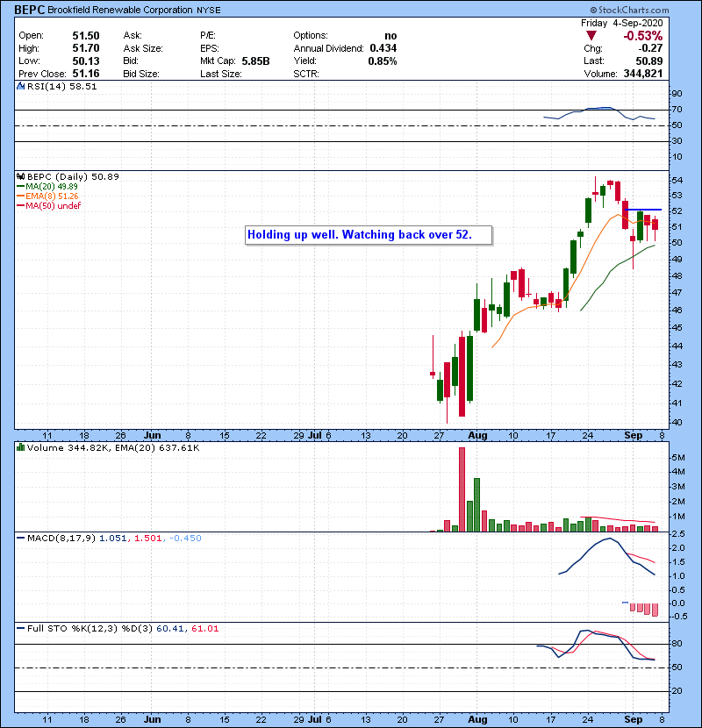Click the tall green volume bar near Aug
Viewport: 702px width, 728px height.
coord(476,504)
